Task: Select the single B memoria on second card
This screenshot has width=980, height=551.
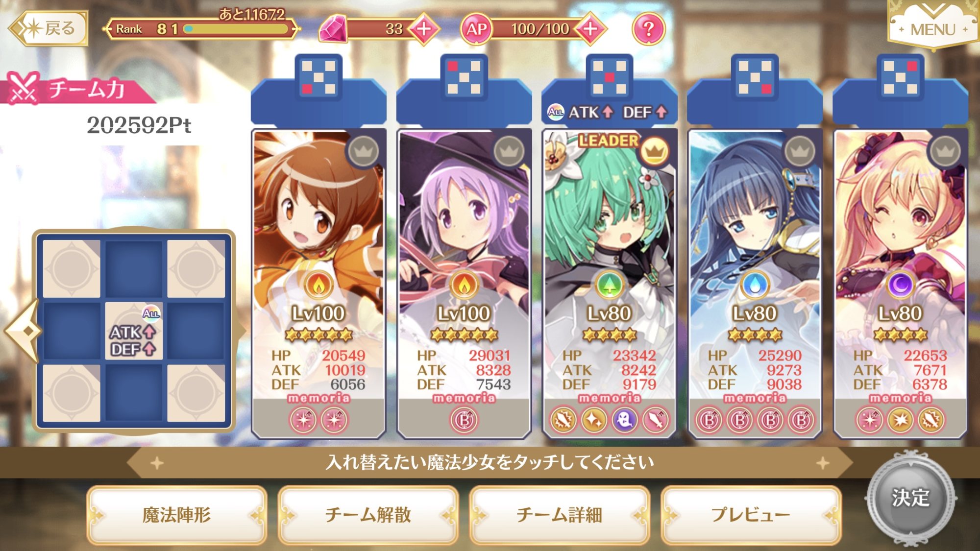Action: (464, 420)
